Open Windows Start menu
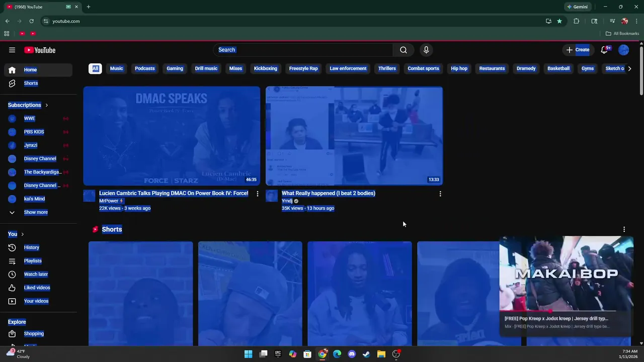644x362 pixels. (x=249, y=354)
